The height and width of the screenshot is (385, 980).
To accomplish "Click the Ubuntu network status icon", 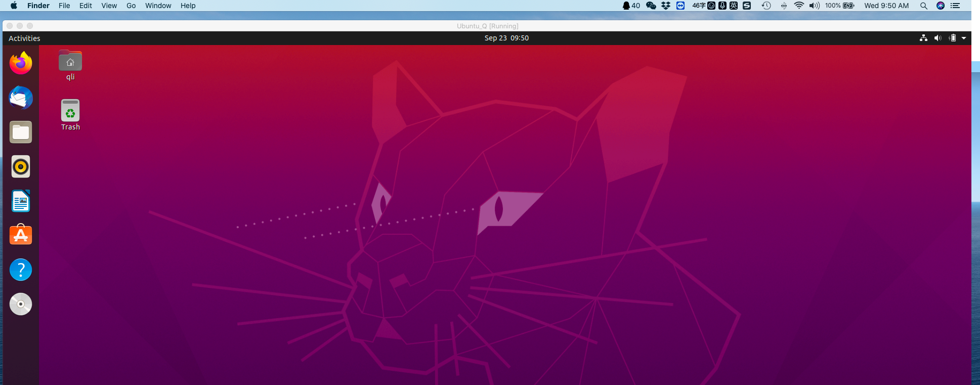I will click(923, 38).
